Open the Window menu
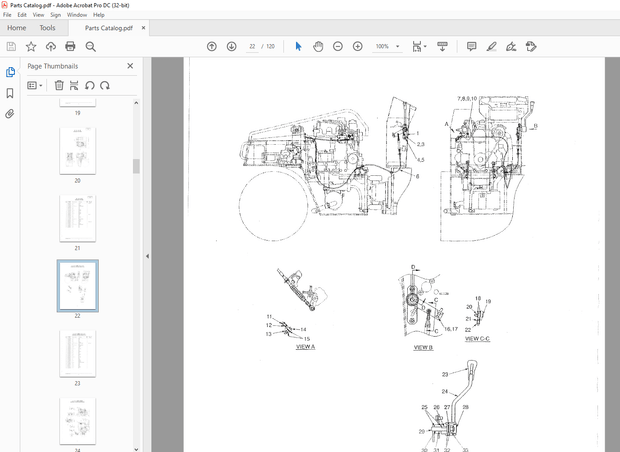620x452 pixels. 77,15
